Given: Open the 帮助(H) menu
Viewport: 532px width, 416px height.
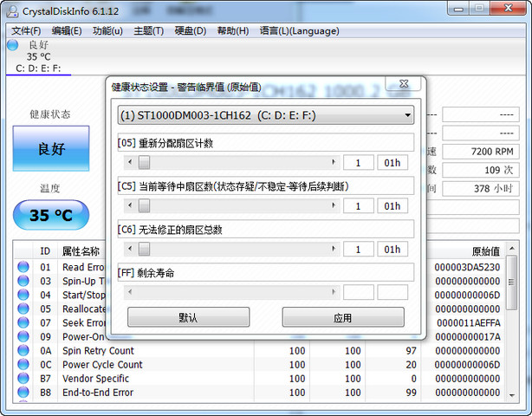Looking at the screenshot, I should 233,31.
